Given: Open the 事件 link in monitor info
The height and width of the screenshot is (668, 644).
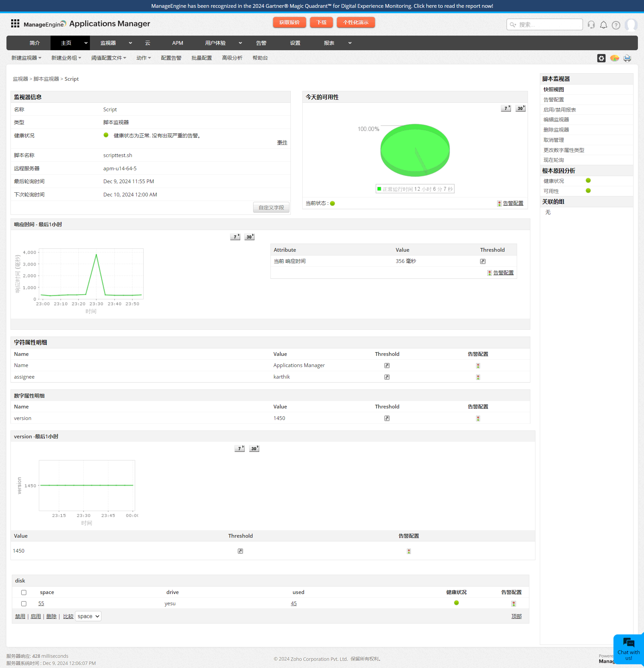Looking at the screenshot, I should click(x=282, y=142).
